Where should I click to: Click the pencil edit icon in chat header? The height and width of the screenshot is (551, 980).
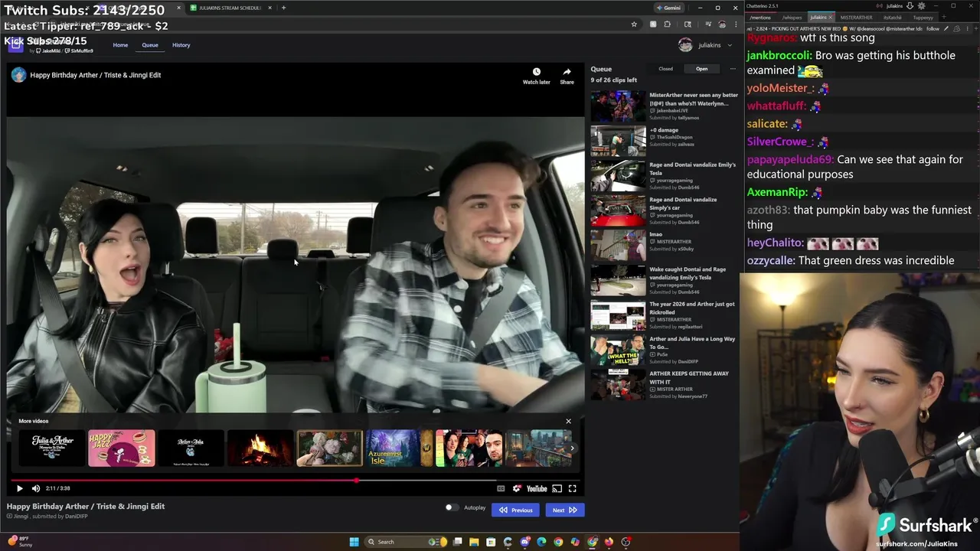coord(946,28)
